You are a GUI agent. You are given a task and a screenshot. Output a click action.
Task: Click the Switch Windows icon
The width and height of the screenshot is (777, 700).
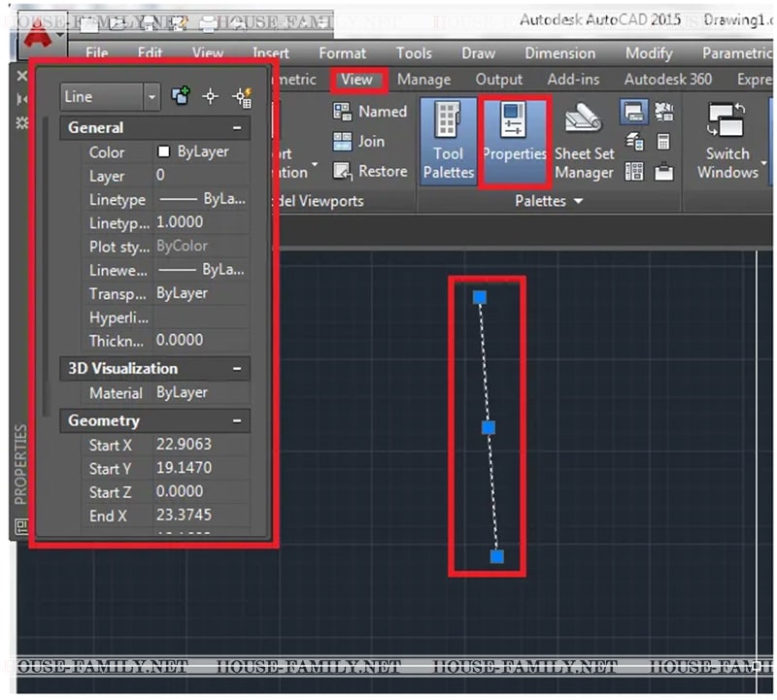(x=726, y=119)
